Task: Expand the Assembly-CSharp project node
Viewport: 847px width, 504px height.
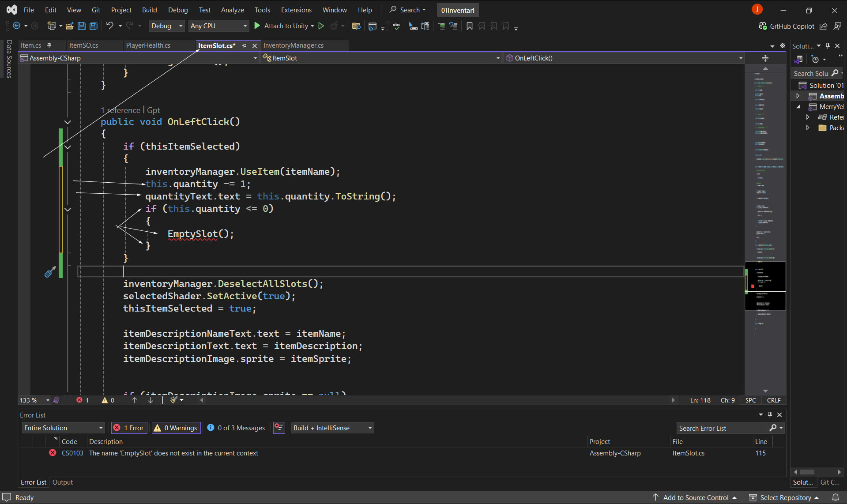Action: point(798,96)
